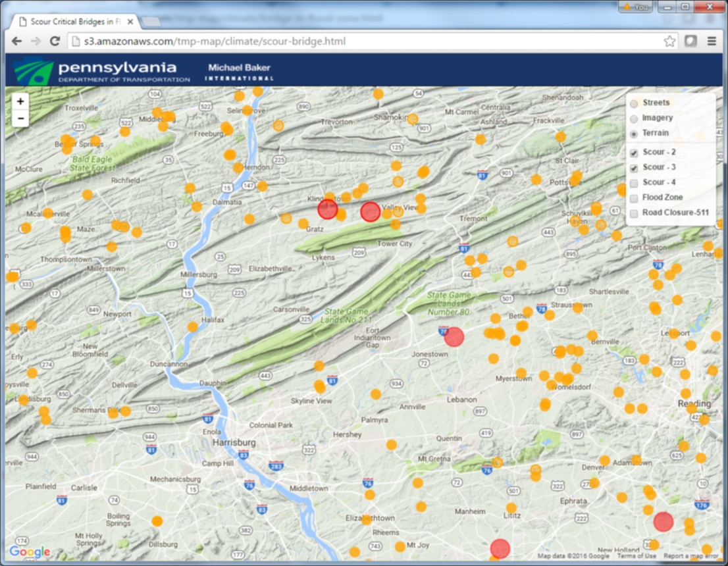Click the orange marker near Elizabethtown
The image size is (728, 566).
(x=367, y=519)
